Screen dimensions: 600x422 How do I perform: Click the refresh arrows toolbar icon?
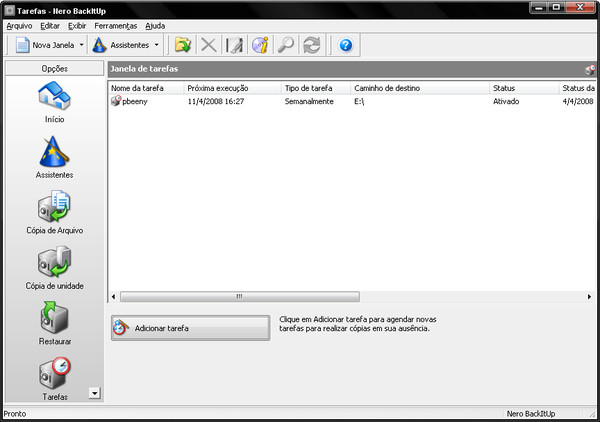(311, 45)
